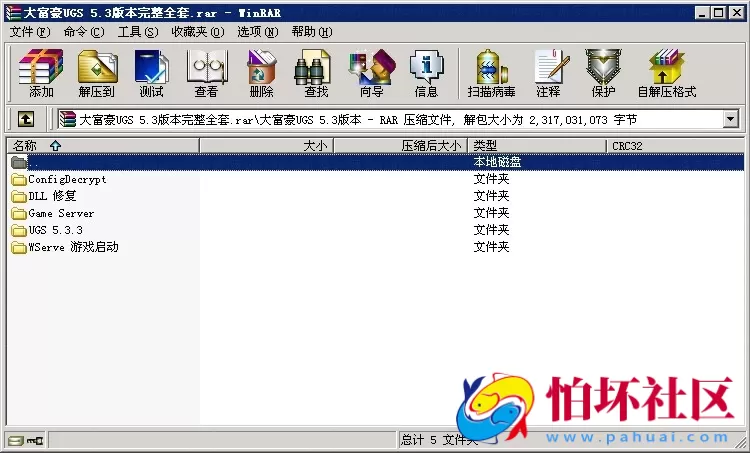
Task: Open the 收藏夹(O) menu
Action: click(x=198, y=32)
